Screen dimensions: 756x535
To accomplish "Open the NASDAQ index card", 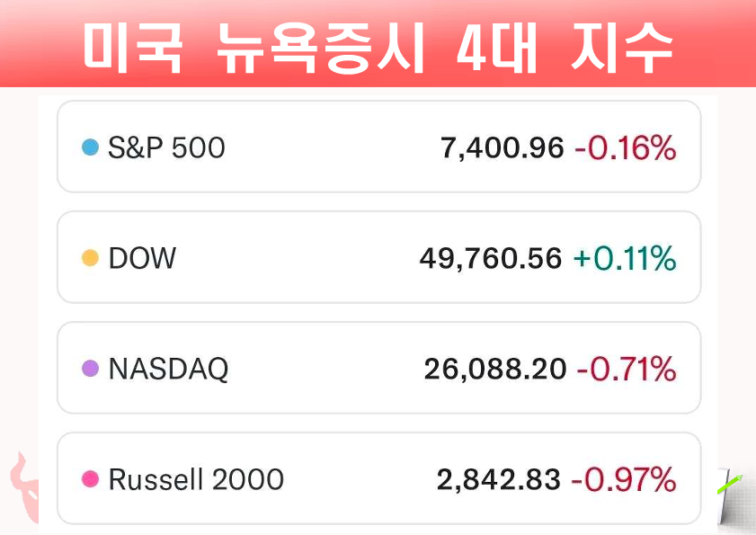I will point(379,368).
